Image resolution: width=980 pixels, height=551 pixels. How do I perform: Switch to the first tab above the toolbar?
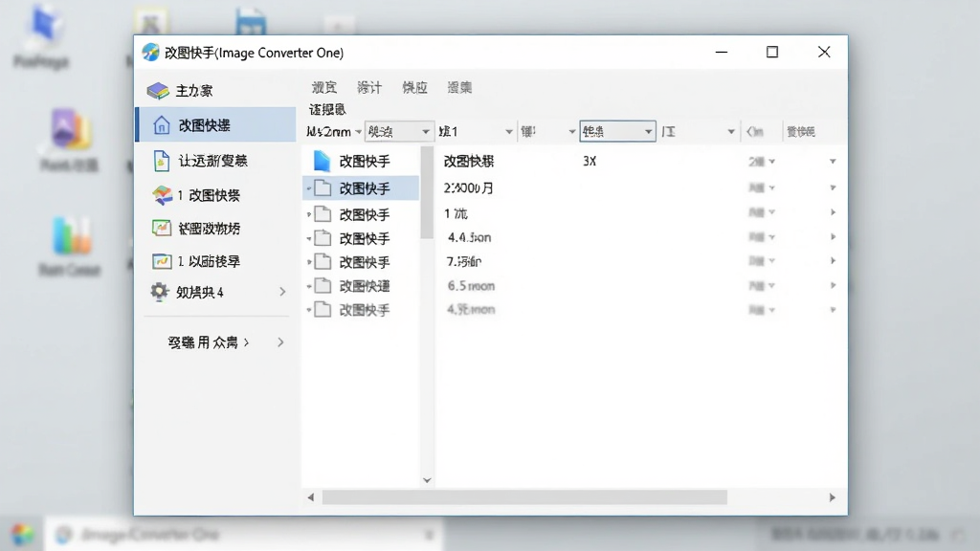(x=324, y=87)
